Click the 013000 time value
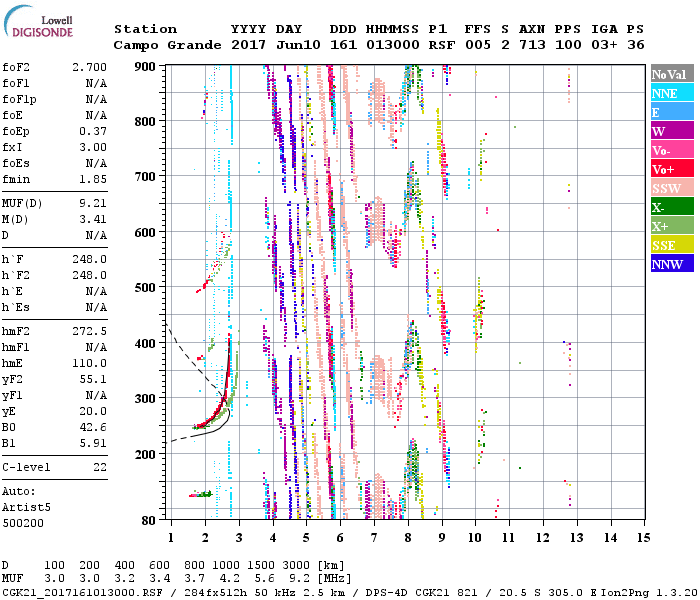The width and height of the screenshot is (700, 600). pyautogui.click(x=393, y=45)
